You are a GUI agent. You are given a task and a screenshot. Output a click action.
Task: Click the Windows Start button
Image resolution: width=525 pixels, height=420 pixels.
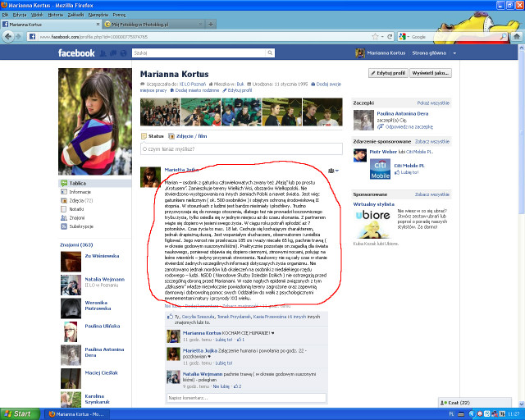[20, 414]
